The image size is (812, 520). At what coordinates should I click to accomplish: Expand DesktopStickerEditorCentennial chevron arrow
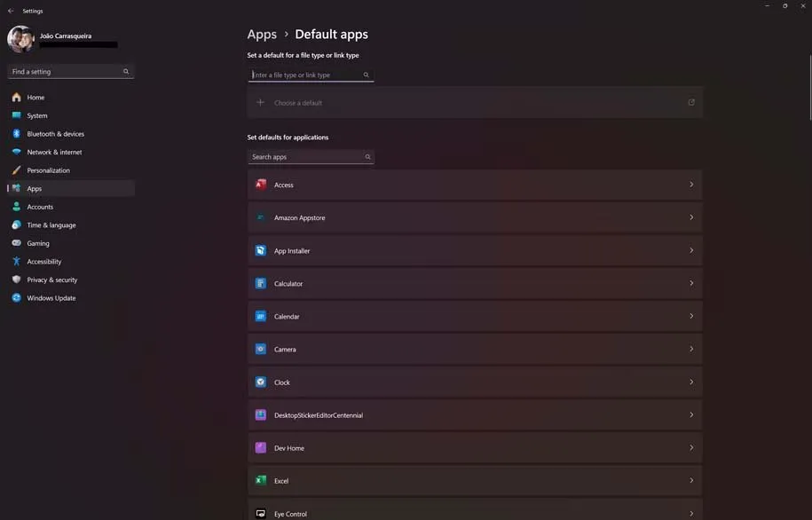click(691, 415)
